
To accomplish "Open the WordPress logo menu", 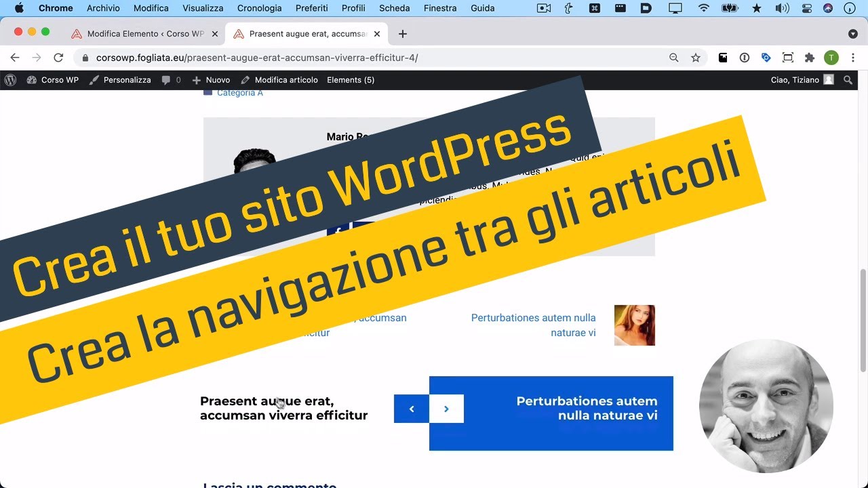I will click(x=10, y=79).
